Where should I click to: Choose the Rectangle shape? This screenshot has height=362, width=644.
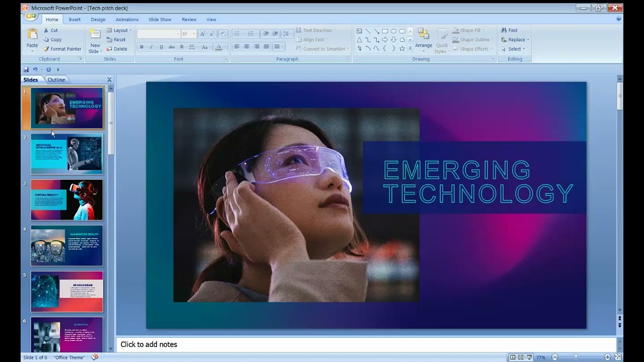coord(385,31)
